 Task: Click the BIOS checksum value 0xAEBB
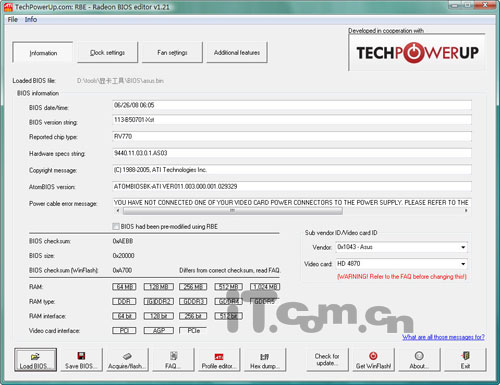pyautogui.click(x=123, y=241)
